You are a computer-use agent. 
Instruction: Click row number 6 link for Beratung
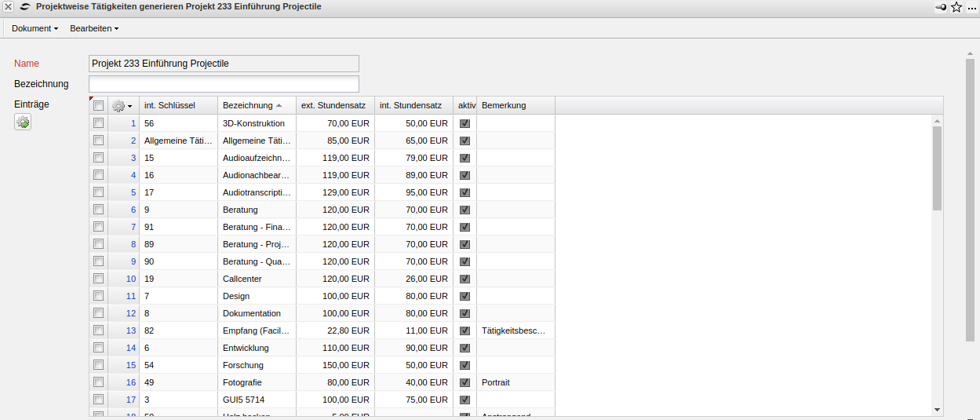click(133, 210)
